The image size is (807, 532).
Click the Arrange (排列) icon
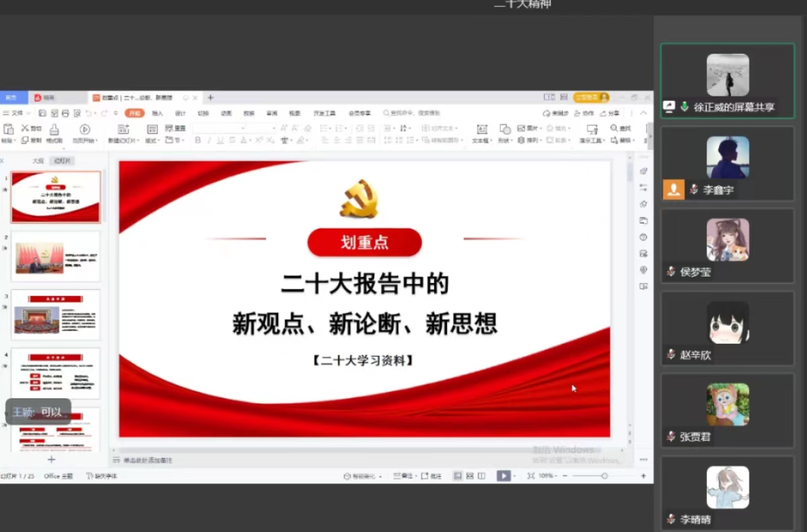tap(522, 140)
